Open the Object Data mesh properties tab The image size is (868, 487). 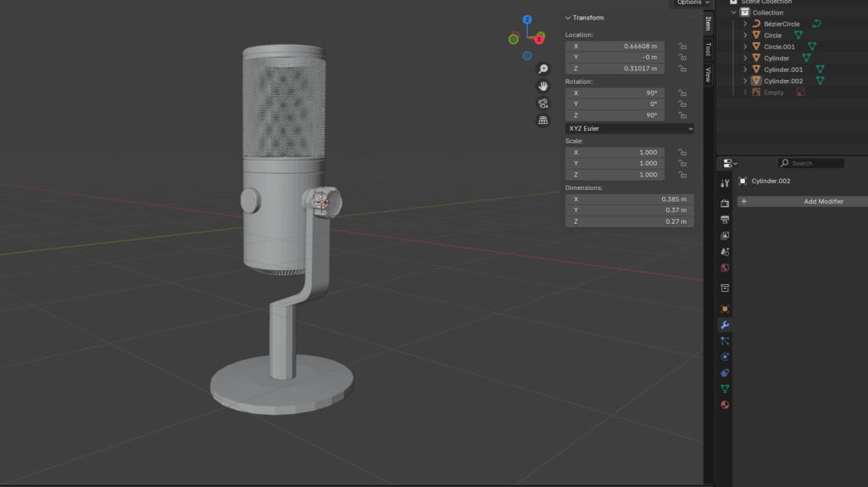click(x=725, y=389)
